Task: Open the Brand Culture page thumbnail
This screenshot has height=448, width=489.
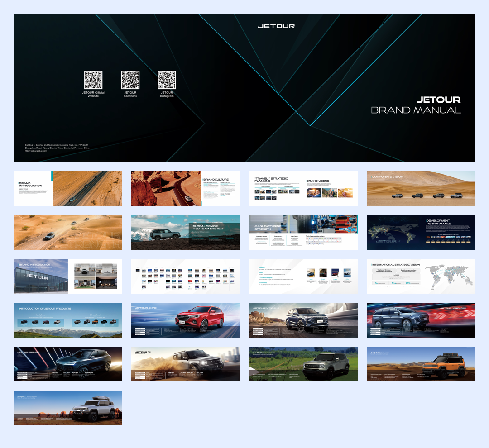Action: 186,188
